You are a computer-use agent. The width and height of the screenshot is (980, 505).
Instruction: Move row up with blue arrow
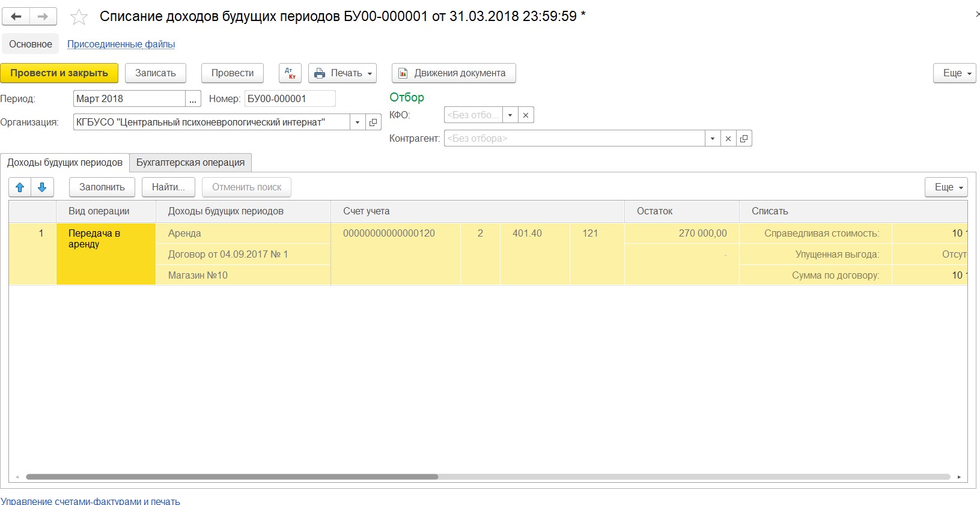click(x=20, y=187)
